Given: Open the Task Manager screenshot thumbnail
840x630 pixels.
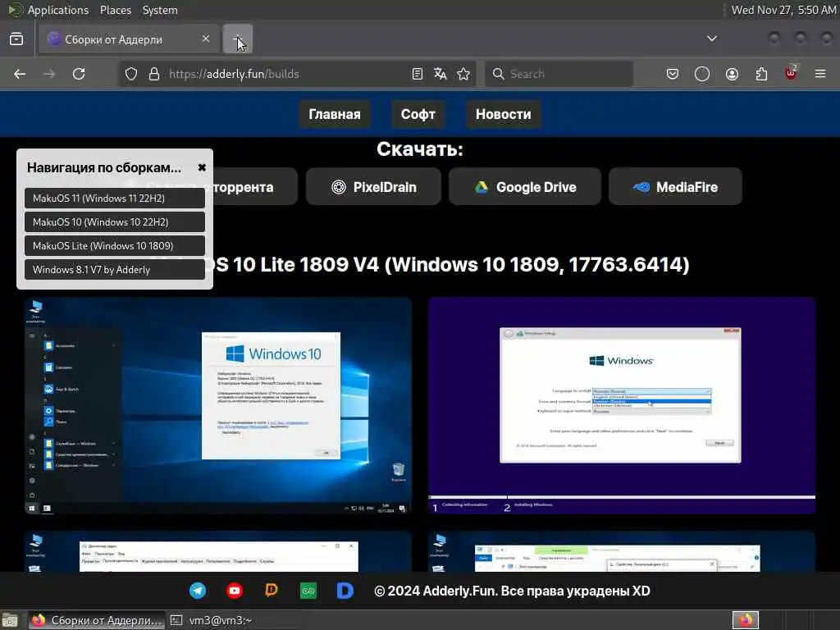Looking at the screenshot, I should point(218,551).
